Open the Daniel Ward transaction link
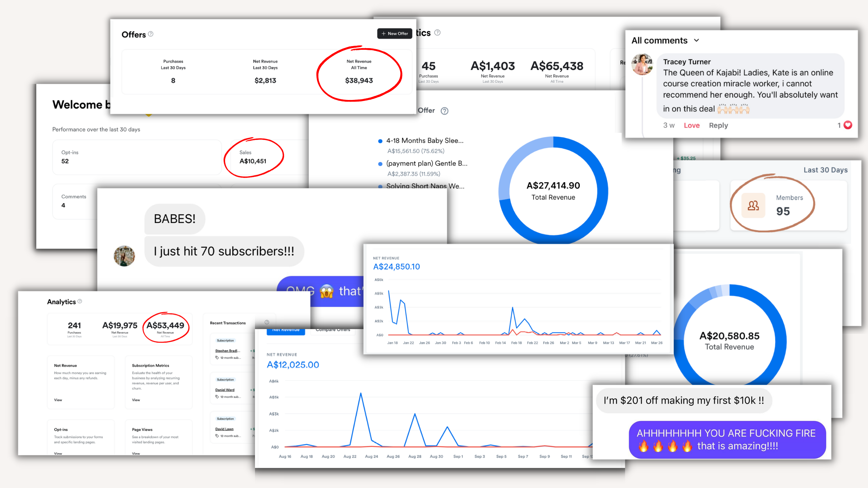The width and height of the screenshot is (868, 488). click(x=225, y=390)
